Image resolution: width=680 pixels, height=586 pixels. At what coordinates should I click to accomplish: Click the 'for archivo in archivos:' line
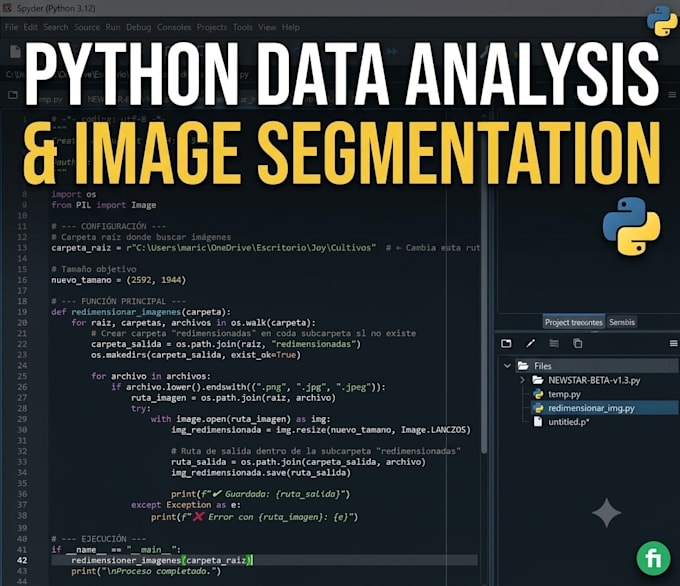click(x=151, y=376)
